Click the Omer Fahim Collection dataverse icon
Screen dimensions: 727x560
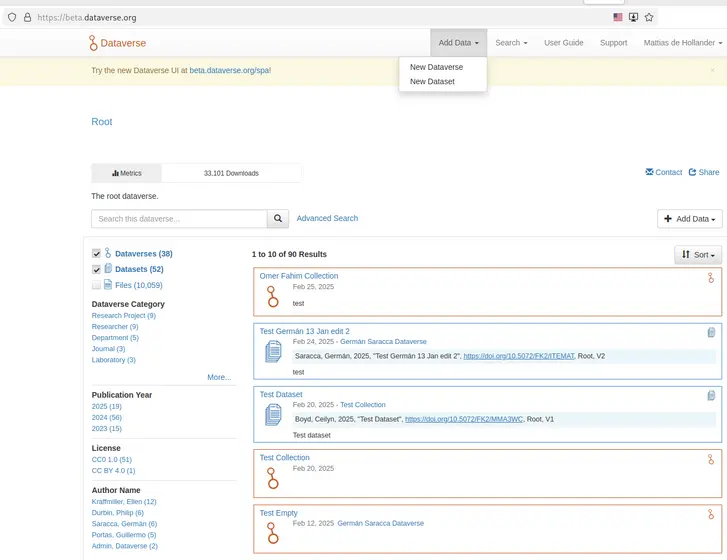click(272, 297)
